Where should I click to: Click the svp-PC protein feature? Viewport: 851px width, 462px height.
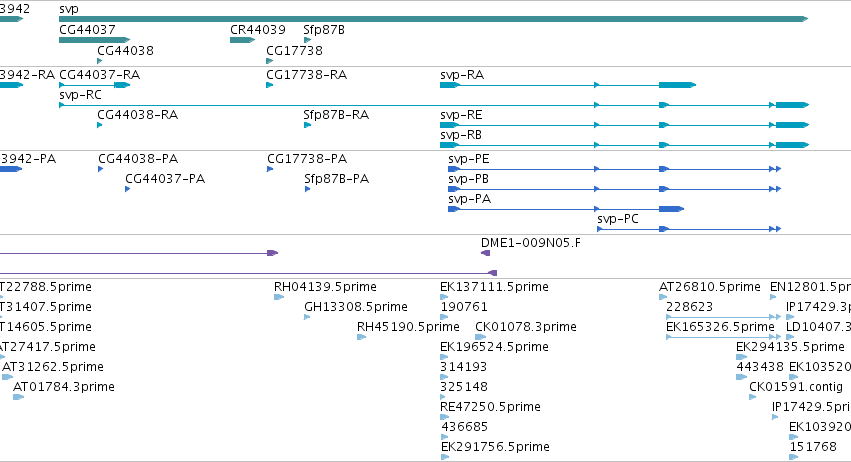click(689, 229)
